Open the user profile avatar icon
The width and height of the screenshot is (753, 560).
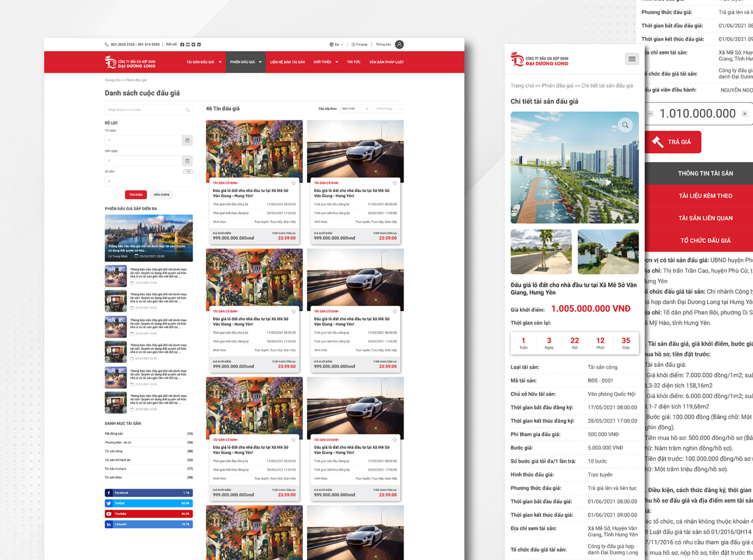(399, 45)
